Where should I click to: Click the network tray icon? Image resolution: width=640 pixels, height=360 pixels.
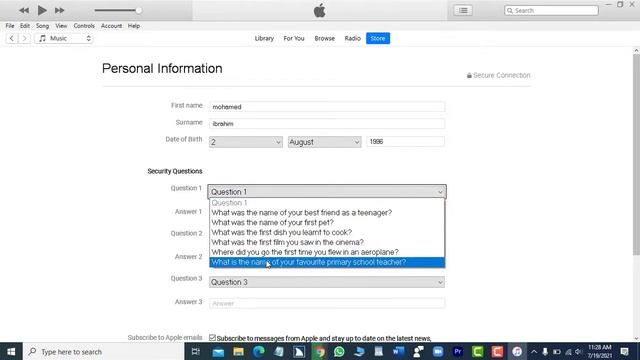[568, 351]
